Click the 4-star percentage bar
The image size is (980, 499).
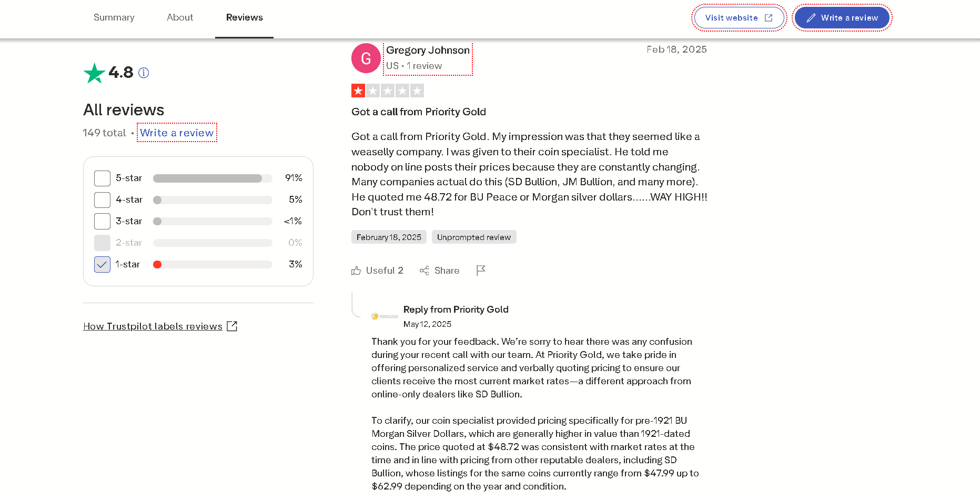(213, 200)
